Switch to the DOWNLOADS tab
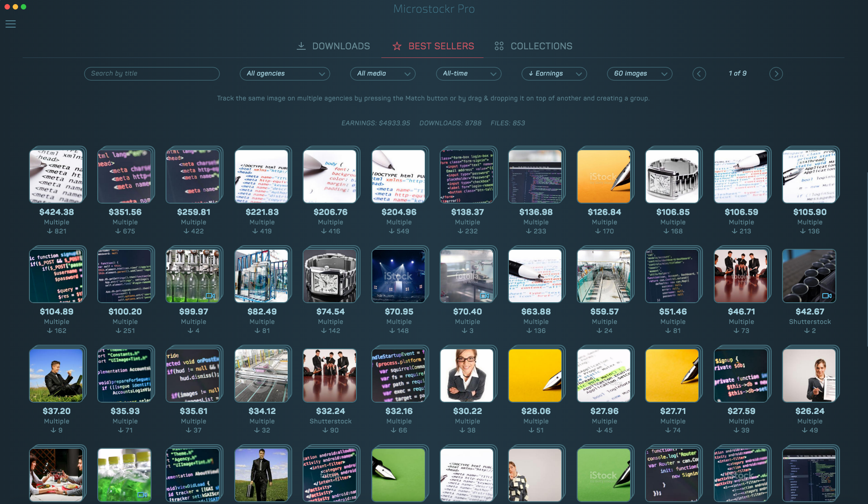Screen dimensions: 868x504 (x=341, y=46)
